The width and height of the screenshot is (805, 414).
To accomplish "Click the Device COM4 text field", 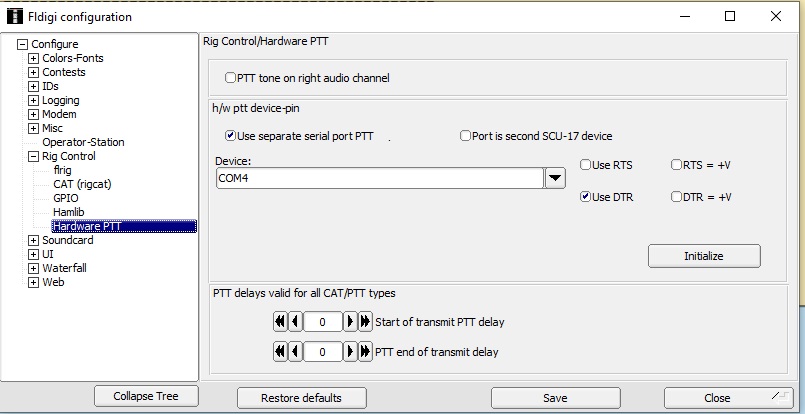I will pos(380,178).
